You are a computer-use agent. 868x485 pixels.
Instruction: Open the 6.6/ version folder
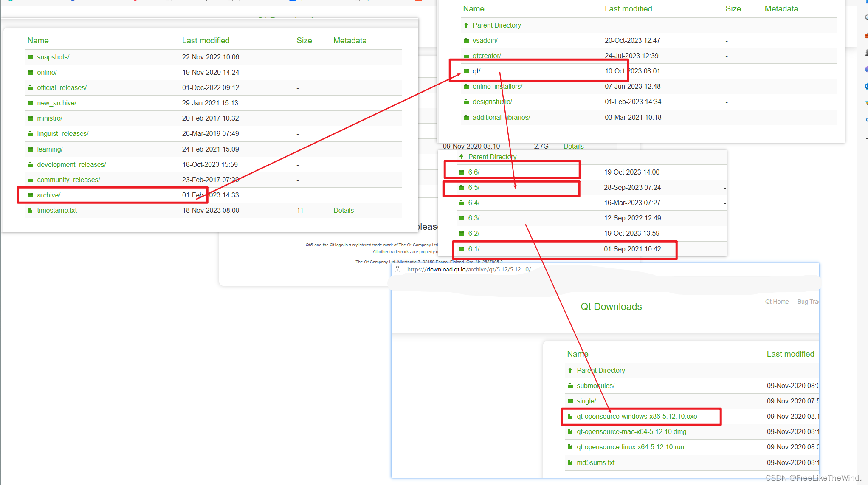click(x=473, y=172)
